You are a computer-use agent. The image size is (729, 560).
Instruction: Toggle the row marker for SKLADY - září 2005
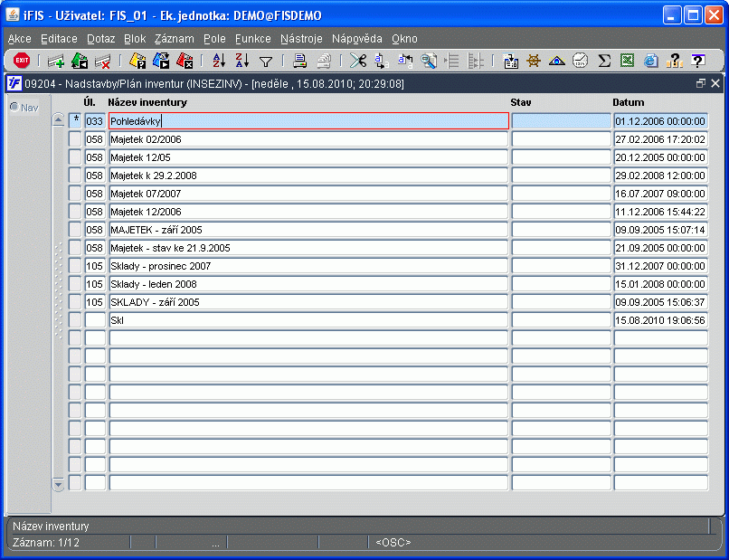click(75, 302)
